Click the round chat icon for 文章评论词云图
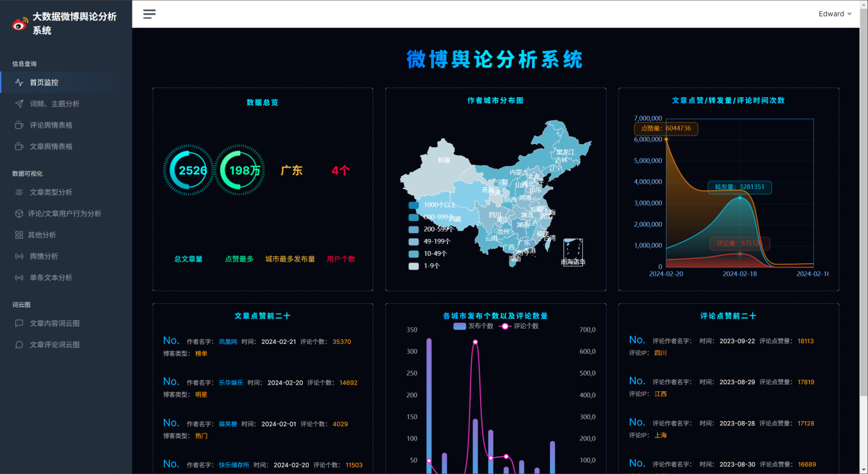Viewport: 868px width, 474px height. [x=19, y=345]
